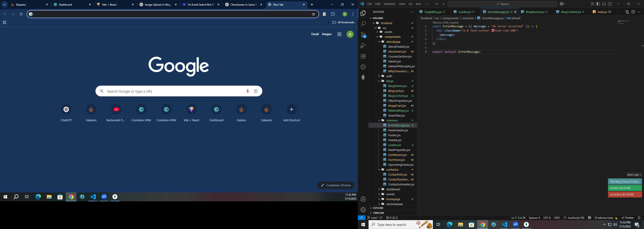The width and height of the screenshot is (644, 229).
Task: Open All Bookmarks folder
Action: tap(343, 23)
